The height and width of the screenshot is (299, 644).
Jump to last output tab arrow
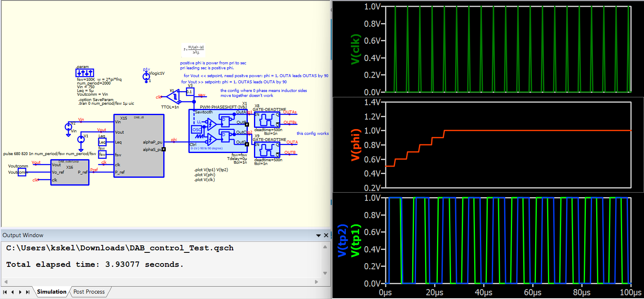coord(28,292)
